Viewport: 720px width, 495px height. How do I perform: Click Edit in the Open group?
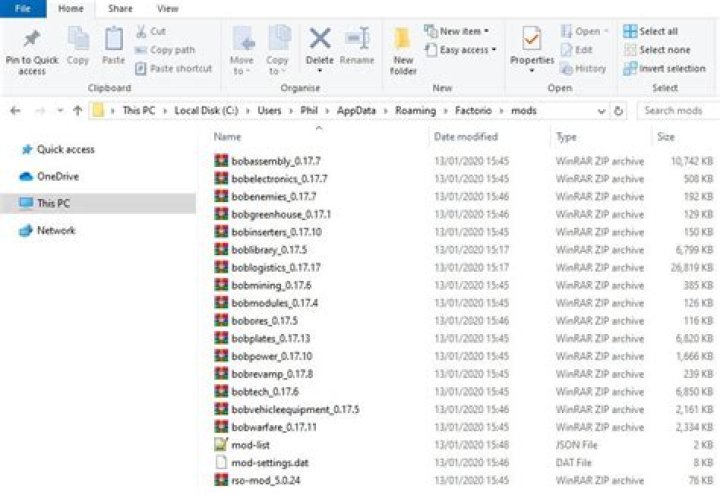[577, 50]
